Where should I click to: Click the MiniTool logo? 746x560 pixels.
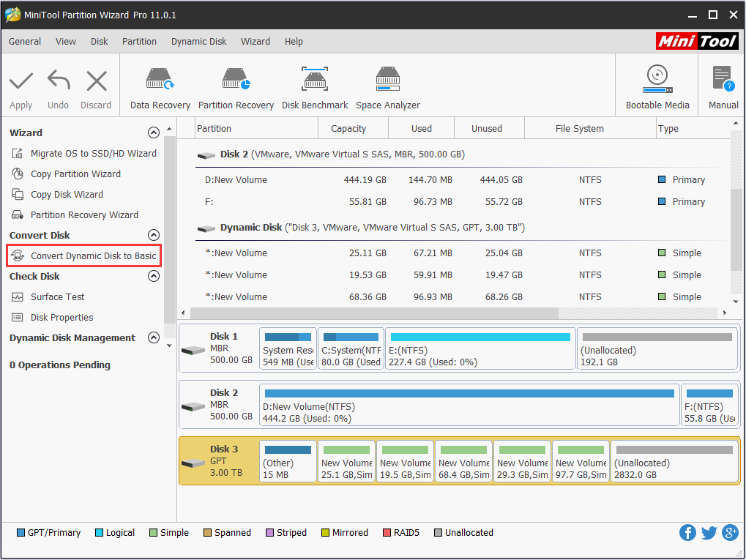pos(697,42)
